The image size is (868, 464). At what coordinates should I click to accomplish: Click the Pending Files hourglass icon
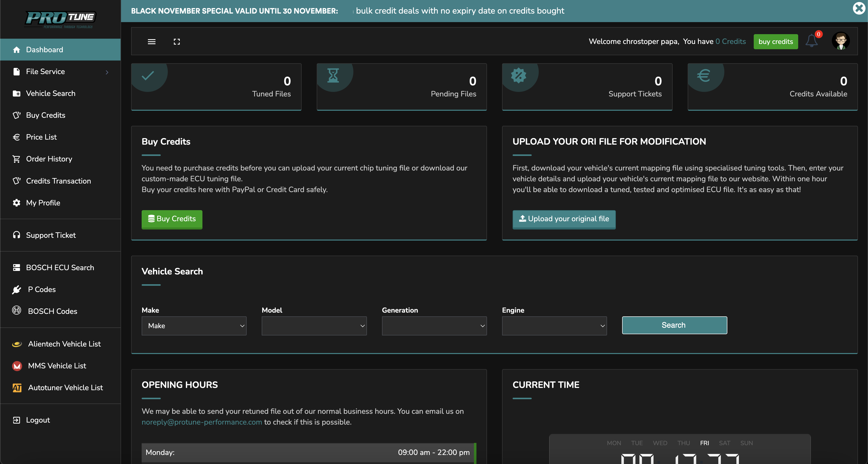pyautogui.click(x=333, y=76)
